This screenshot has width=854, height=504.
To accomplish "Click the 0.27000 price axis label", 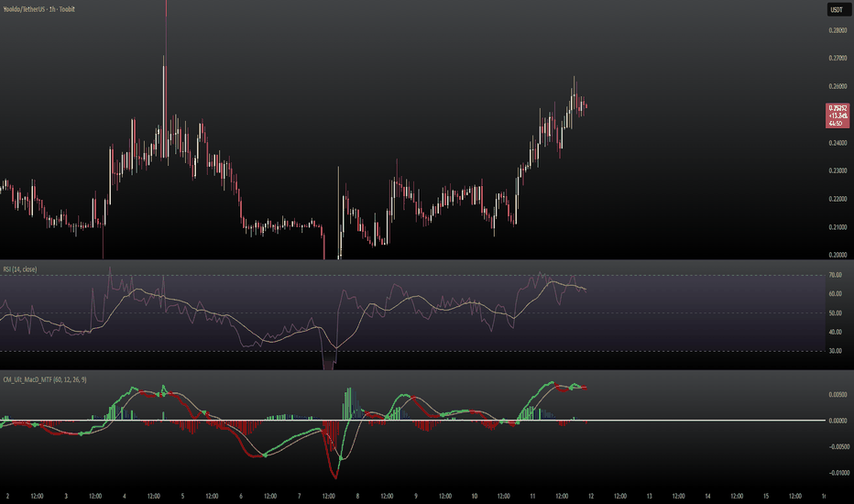I will [x=838, y=59].
